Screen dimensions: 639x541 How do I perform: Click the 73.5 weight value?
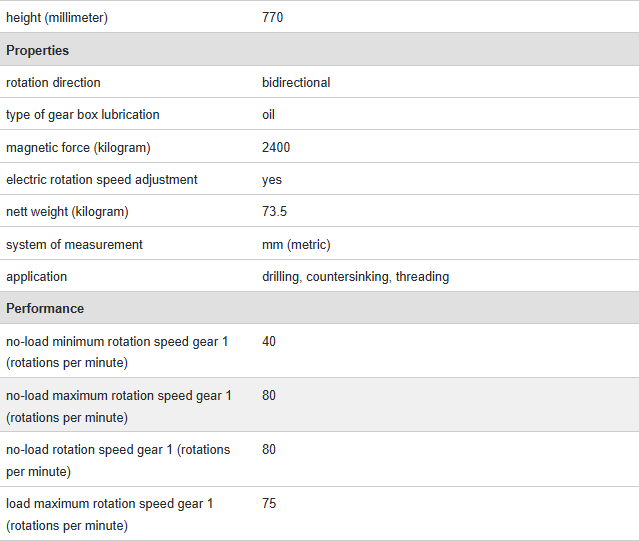(275, 211)
